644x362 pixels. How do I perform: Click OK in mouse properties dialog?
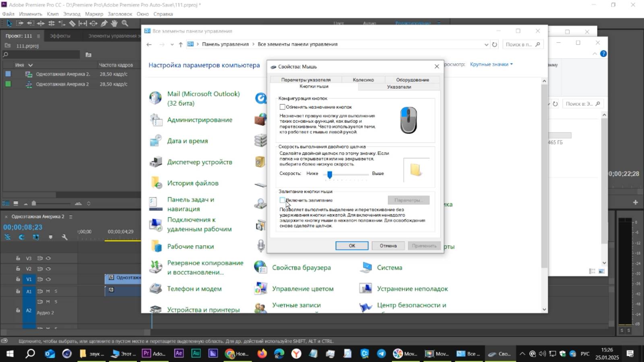click(x=352, y=245)
